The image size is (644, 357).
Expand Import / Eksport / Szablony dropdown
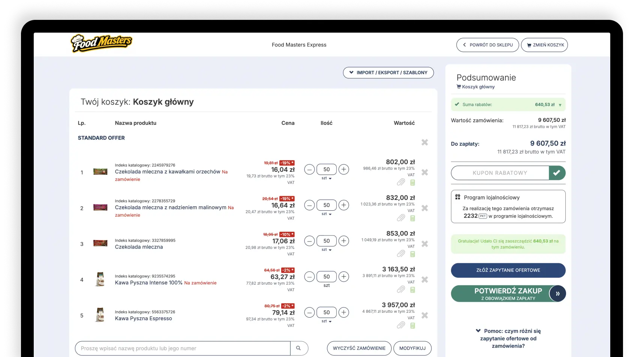[388, 73]
